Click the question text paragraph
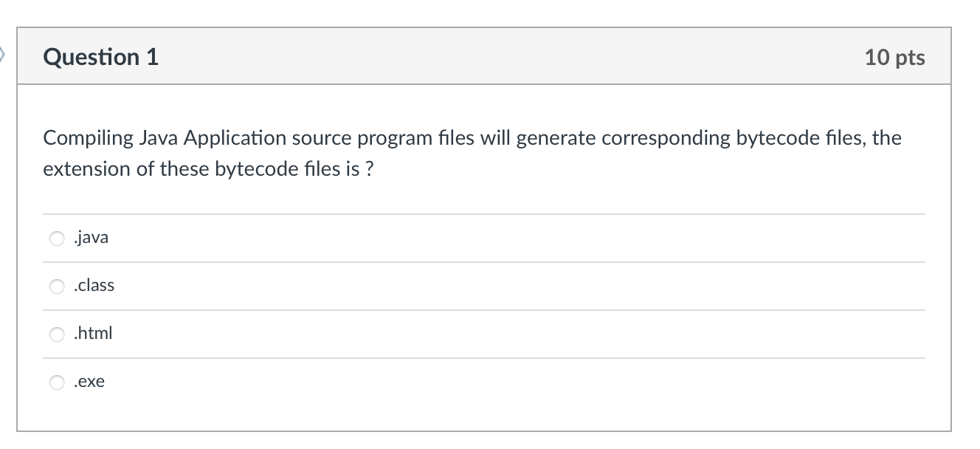The image size is (980, 449). (x=472, y=152)
